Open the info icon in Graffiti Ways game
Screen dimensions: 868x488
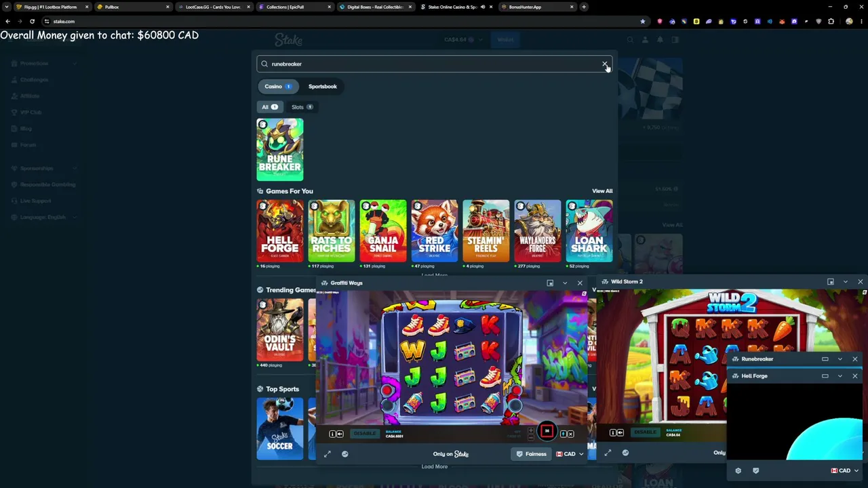click(x=332, y=434)
